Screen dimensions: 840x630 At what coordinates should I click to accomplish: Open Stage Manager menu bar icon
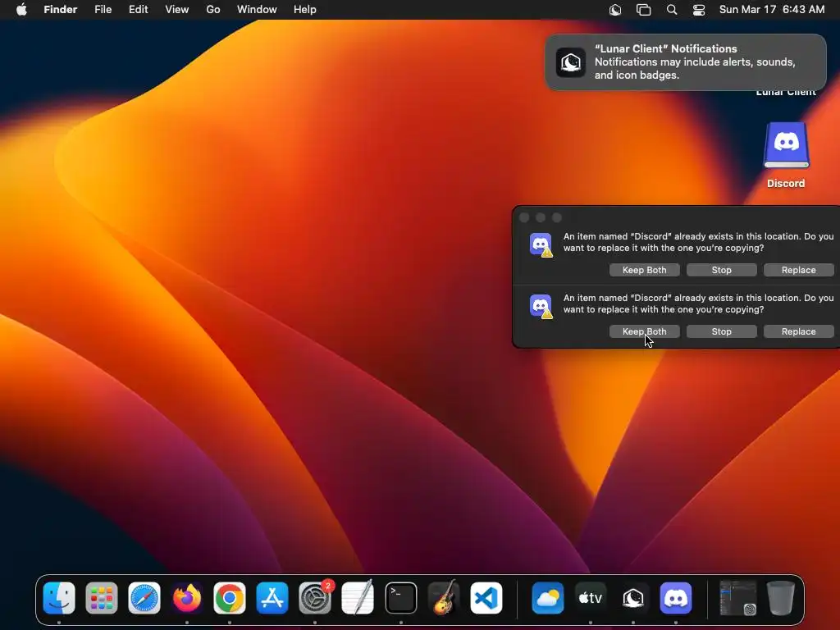[x=643, y=10]
